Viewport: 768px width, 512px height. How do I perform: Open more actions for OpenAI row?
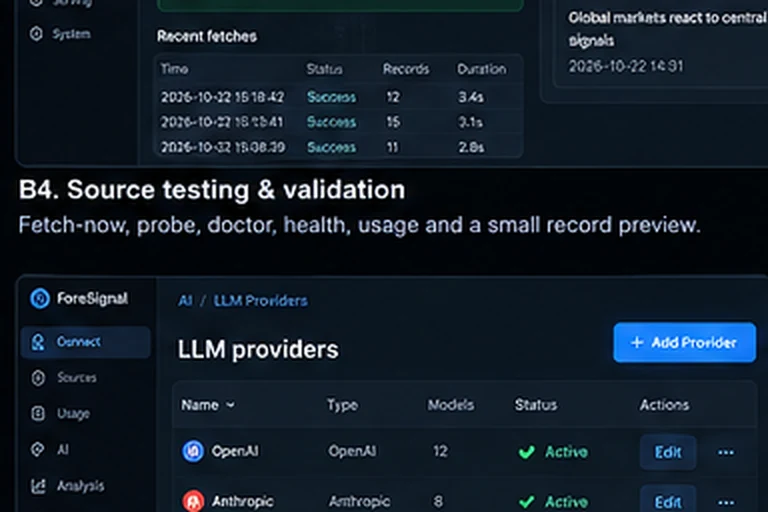coord(726,452)
